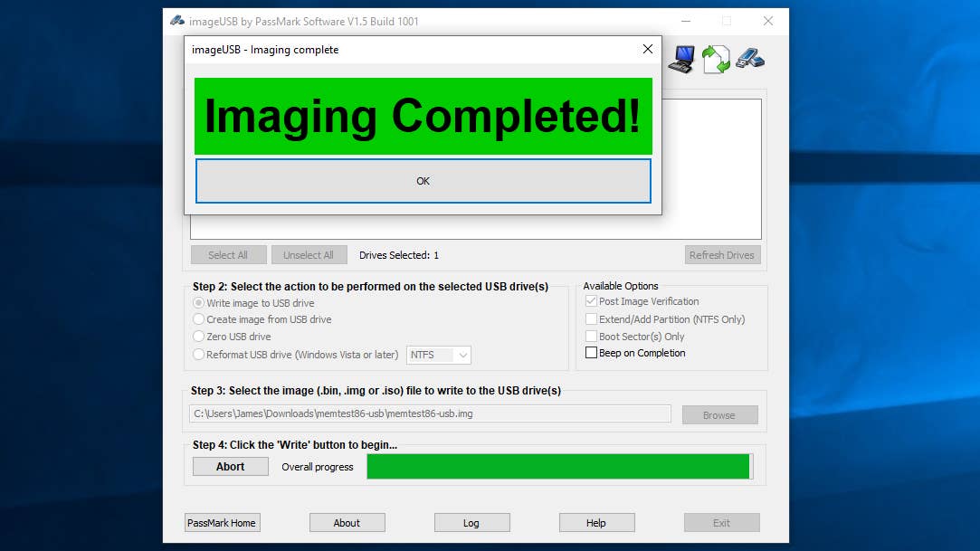This screenshot has height=551, width=980.
Task: Open the PassMark Home page
Action: click(222, 522)
